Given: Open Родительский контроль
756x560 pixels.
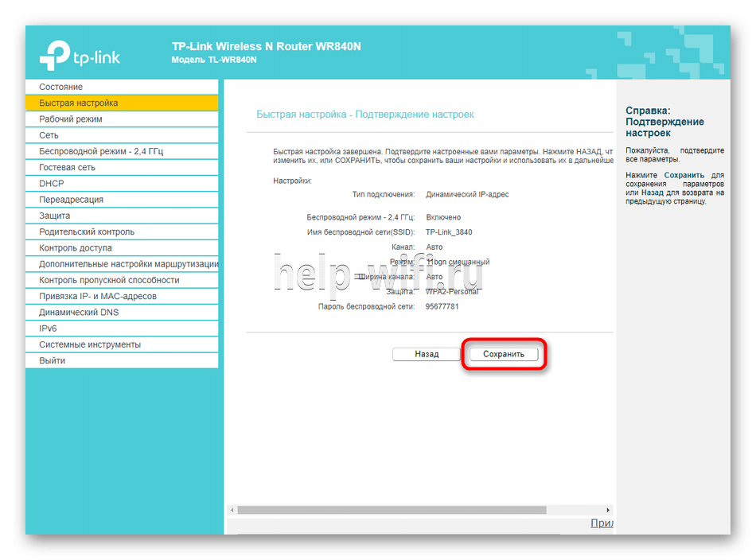Looking at the screenshot, I should [122, 231].
